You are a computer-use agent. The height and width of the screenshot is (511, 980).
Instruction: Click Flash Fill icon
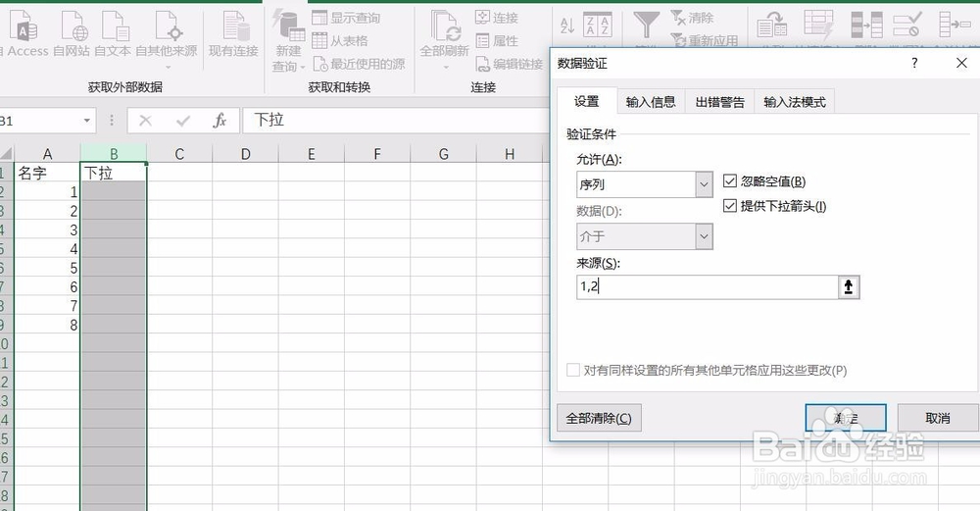(x=818, y=26)
